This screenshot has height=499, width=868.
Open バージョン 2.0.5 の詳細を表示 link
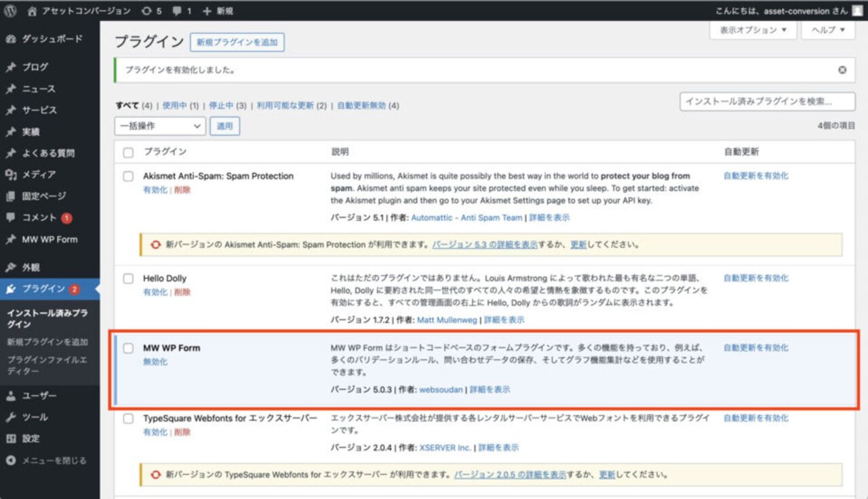(x=510, y=475)
